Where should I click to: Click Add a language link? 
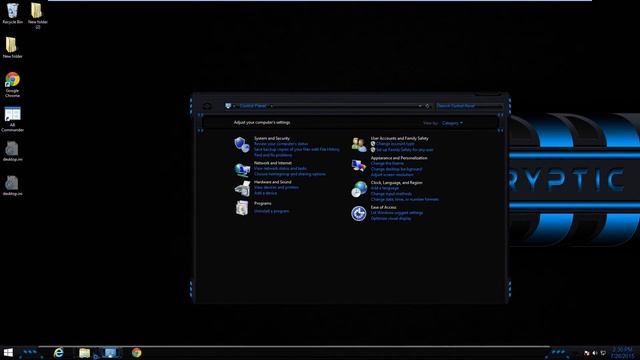coord(384,188)
